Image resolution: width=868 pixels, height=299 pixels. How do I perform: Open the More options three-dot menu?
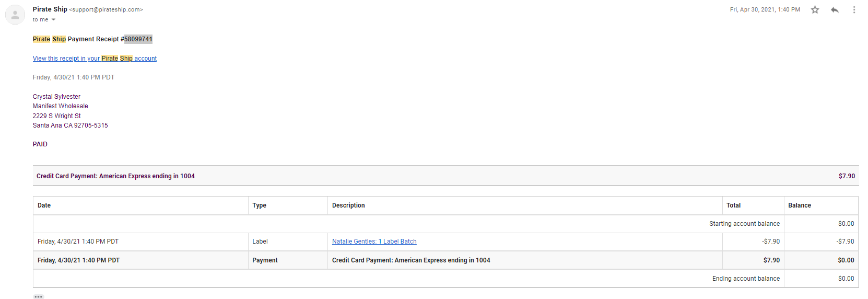click(x=854, y=10)
